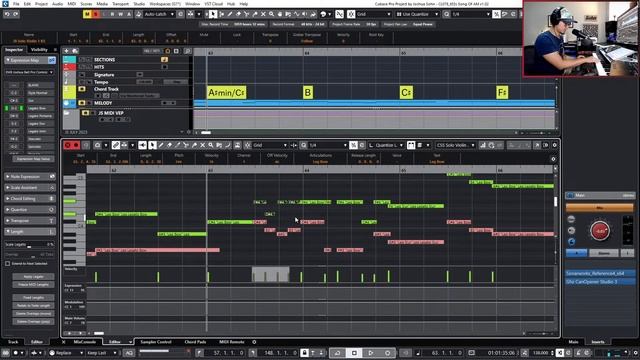Open the Transport menu
640x360 pixels.
pos(120,4)
